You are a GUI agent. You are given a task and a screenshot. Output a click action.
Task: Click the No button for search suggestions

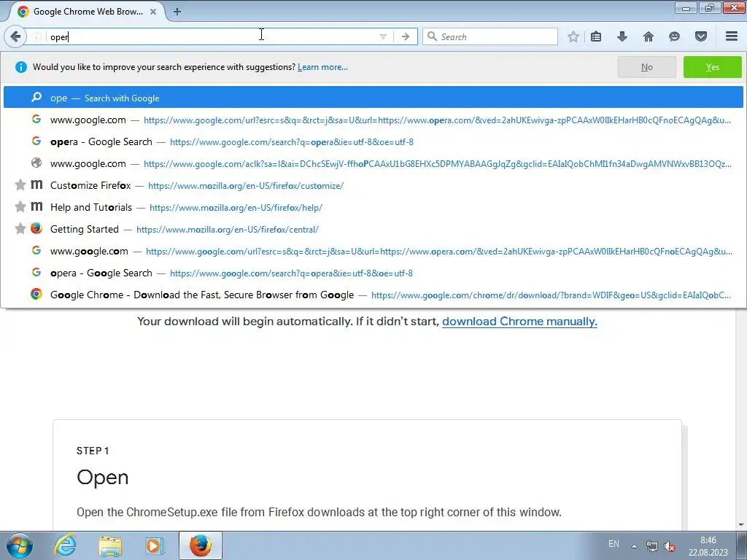click(646, 67)
